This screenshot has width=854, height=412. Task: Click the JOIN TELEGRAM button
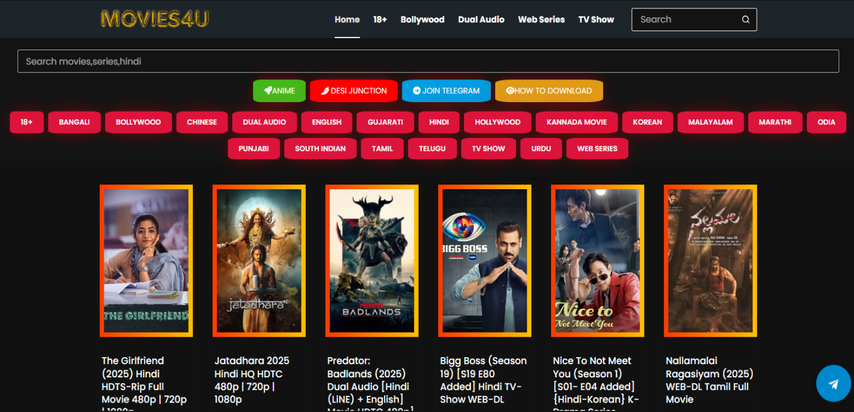coord(446,91)
